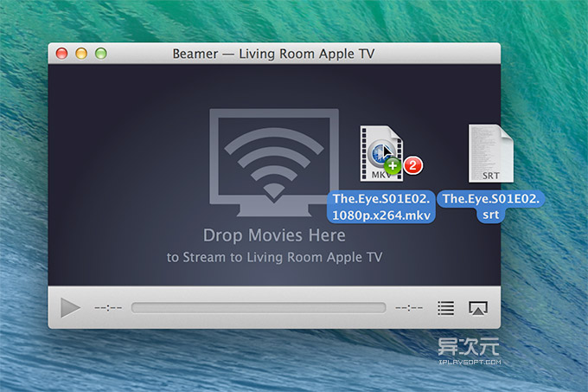Minimize the Beamer window with yellow button
588x392 pixels.
[x=81, y=54]
